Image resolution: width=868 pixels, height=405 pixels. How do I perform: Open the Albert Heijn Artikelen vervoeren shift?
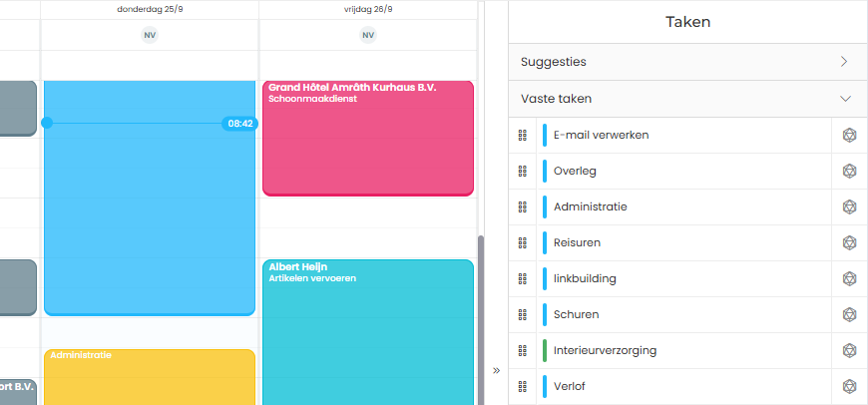coord(367,329)
